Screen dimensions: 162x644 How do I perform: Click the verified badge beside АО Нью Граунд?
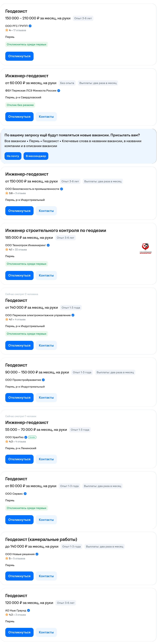[x=28, y=610]
